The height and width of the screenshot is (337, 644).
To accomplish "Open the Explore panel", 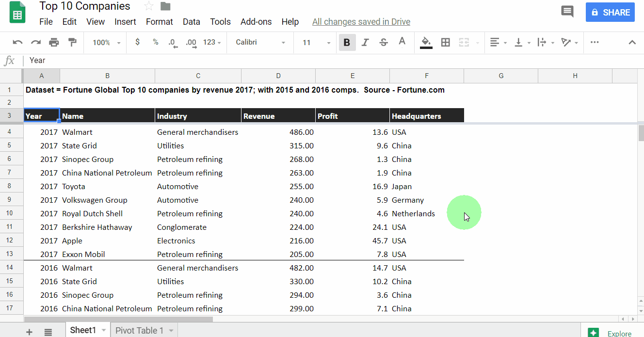I will click(x=612, y=332).
